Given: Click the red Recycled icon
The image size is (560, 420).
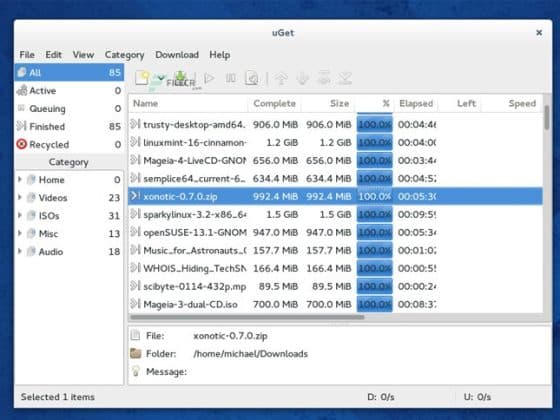Looking at the screenshot, I should (x=22, y=144).
